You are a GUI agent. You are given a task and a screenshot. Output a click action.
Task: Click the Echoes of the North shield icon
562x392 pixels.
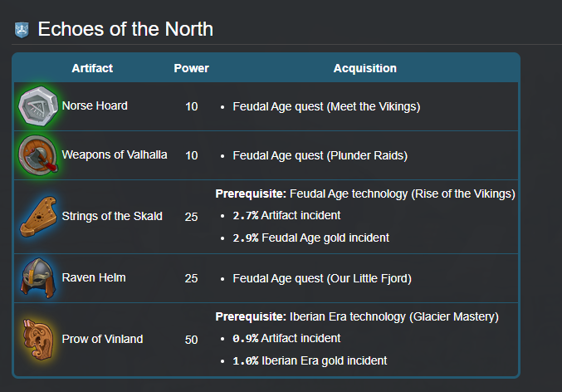click(x=22, y=31)
